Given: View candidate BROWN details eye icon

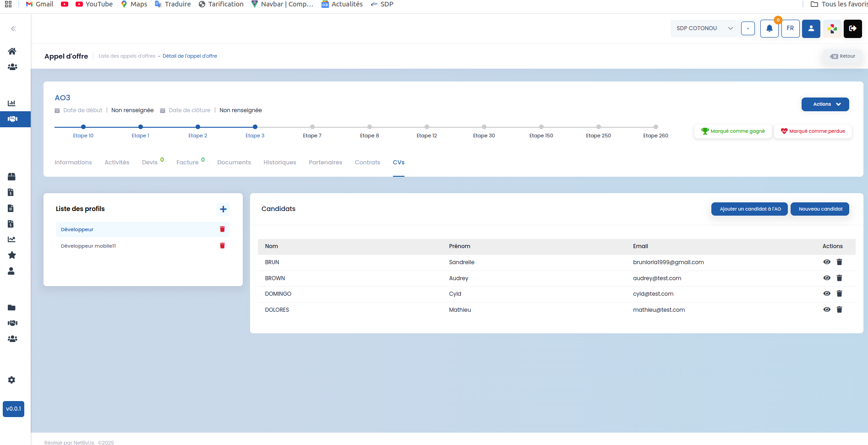Looking at the screenshot, I should point(827,278).
